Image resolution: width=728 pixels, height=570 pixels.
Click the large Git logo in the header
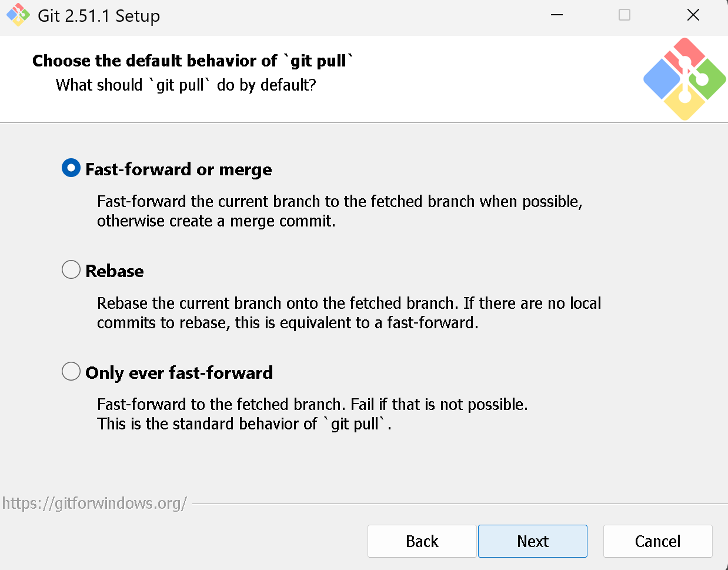point(684,79)
